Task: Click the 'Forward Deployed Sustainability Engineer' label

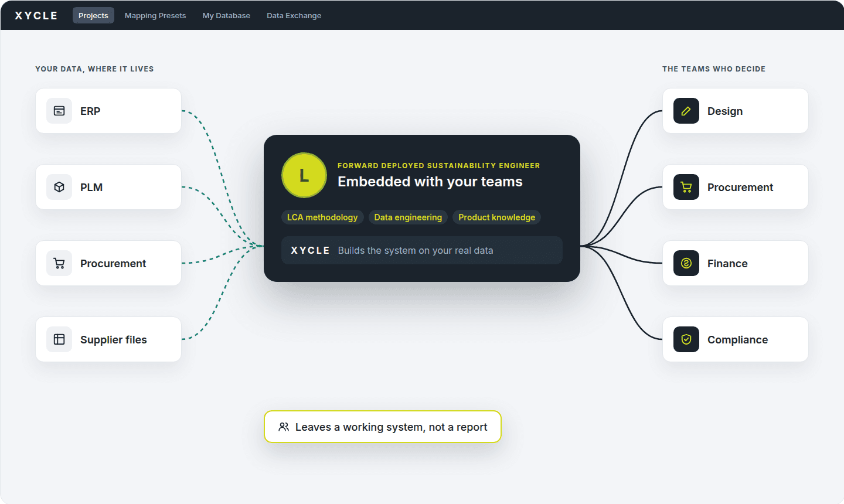Action: (439, 166)
